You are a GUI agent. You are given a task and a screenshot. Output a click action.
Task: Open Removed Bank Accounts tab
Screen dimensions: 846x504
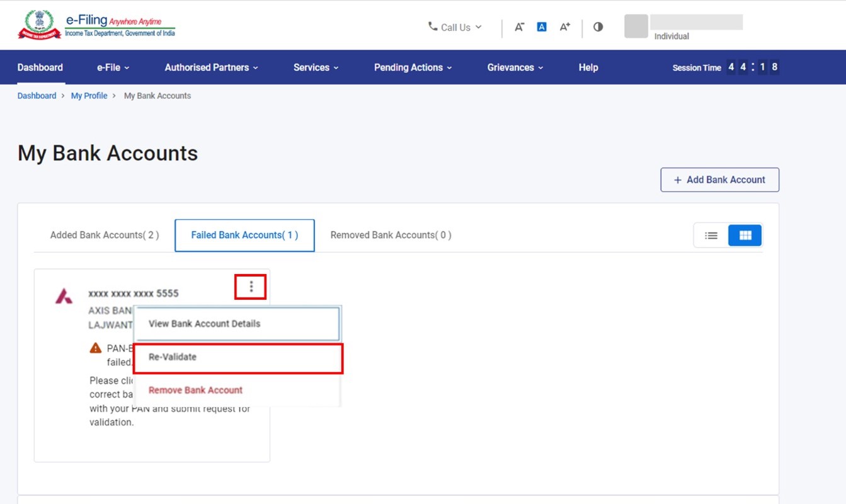pyautogui.click(x=391, y=235)
